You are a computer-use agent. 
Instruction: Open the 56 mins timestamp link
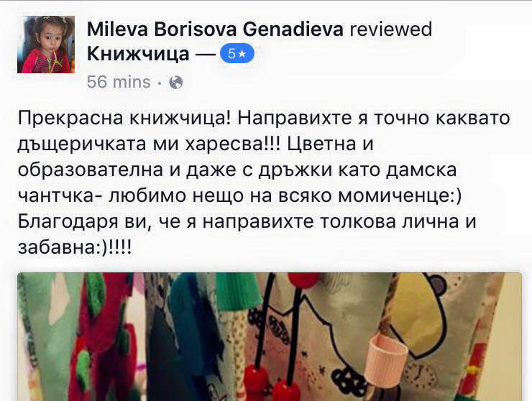tap(119, 82)
